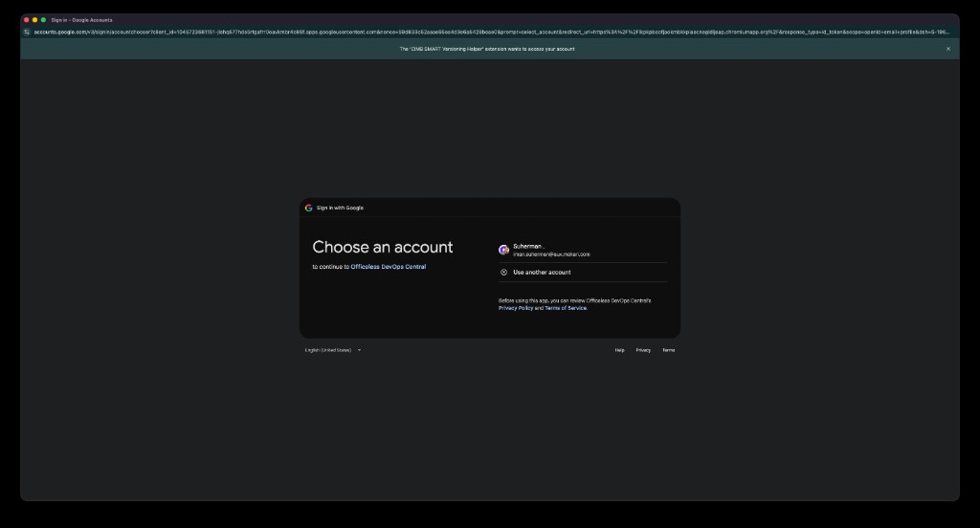Click the Sign in with Google header text
Screen dimensions: 980x528
click(x=340, y=209)
